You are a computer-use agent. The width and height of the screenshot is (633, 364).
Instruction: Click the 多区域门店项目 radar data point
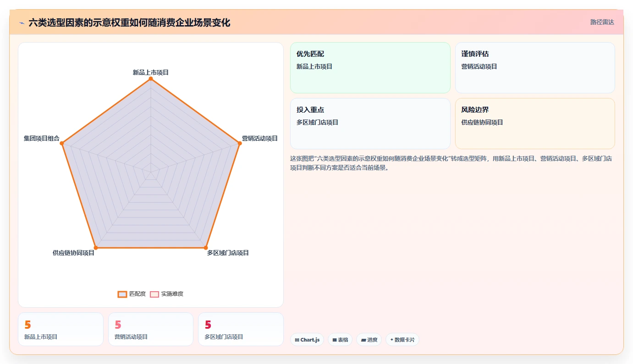205,248
